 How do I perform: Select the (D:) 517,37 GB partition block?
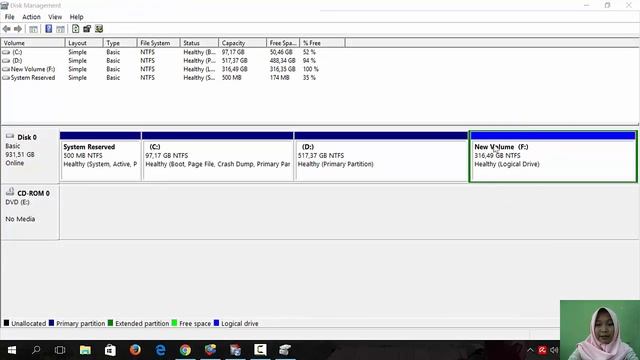pyautogui.click(x=381, y=156)
